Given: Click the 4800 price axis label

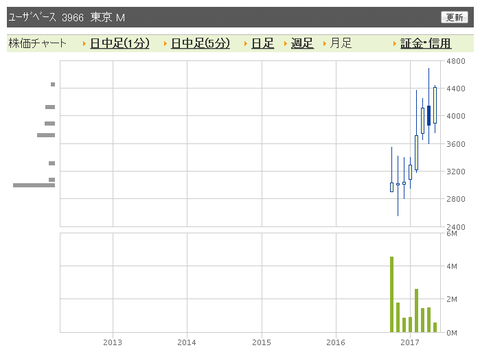Looking at the screenshot, I should 456,61.
